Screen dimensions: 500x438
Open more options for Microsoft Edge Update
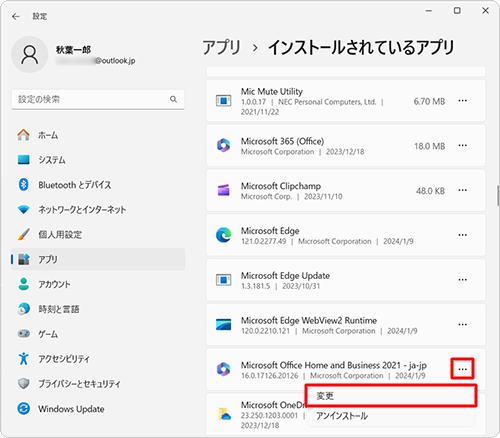(x=462, y=280)
